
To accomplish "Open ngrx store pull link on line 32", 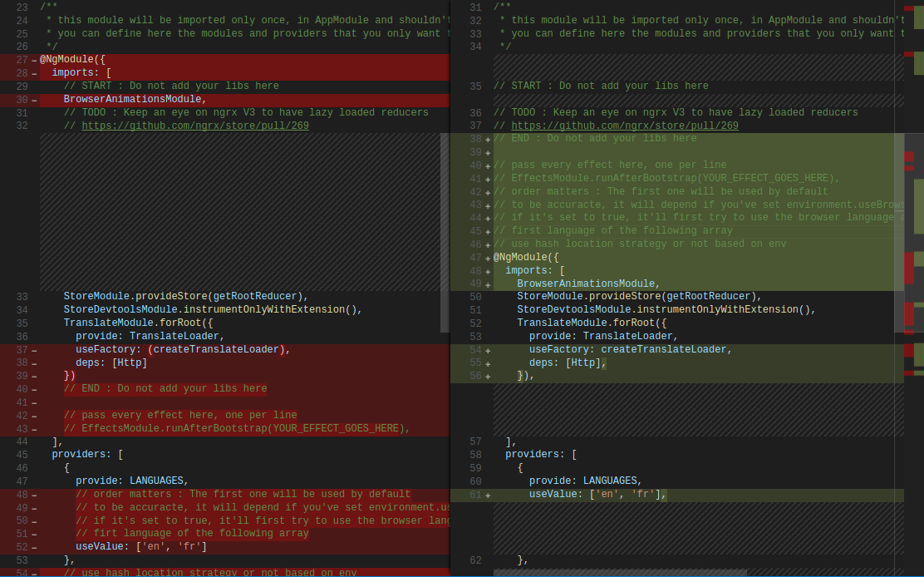I will pos(195,126).
